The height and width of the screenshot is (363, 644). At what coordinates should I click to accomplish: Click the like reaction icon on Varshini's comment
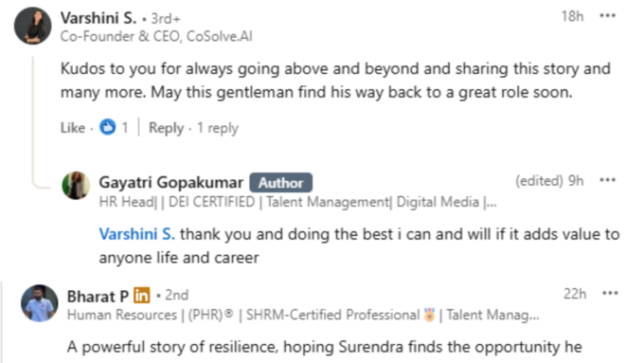108,127
